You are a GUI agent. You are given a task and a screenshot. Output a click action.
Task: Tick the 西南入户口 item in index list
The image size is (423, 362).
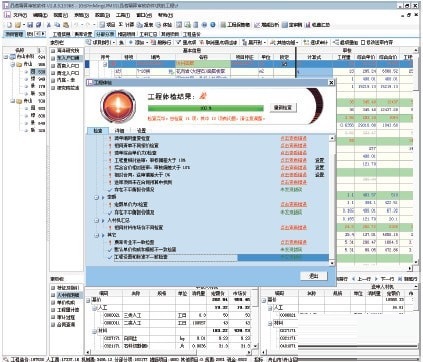[53, 66]
